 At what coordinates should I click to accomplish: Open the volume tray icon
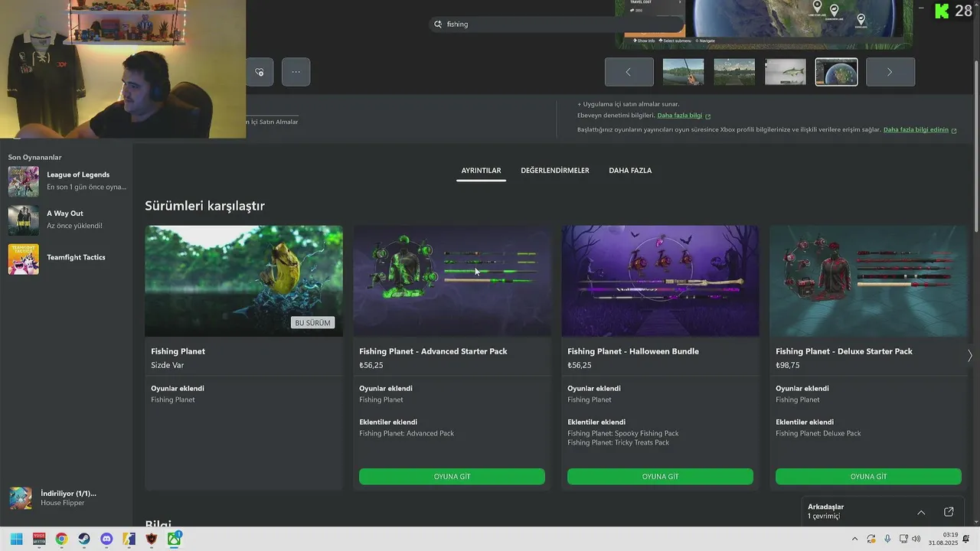(916, 539)
